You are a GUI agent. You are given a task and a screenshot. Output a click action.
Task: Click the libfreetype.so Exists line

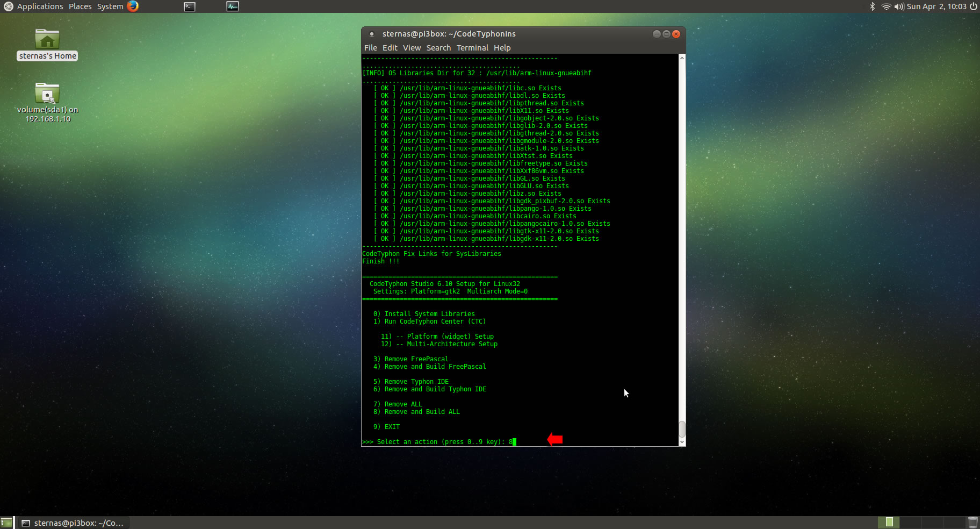coord(480,163)
